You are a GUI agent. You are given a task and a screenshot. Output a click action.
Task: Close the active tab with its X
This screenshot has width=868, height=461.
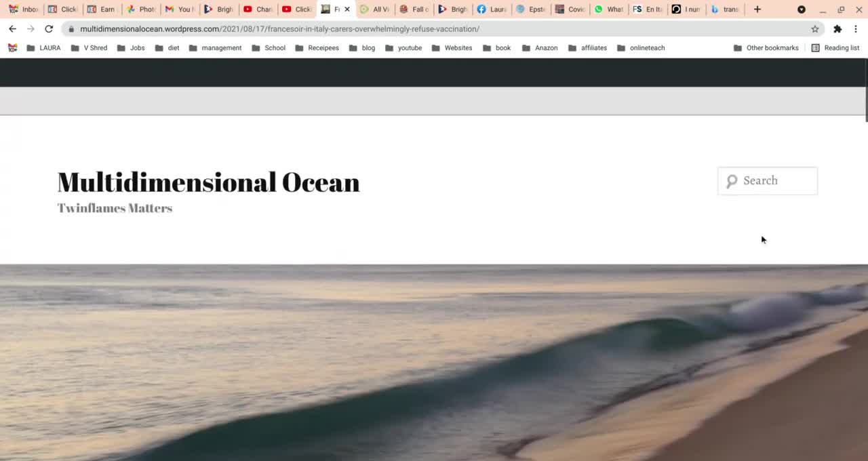[347, 9]
